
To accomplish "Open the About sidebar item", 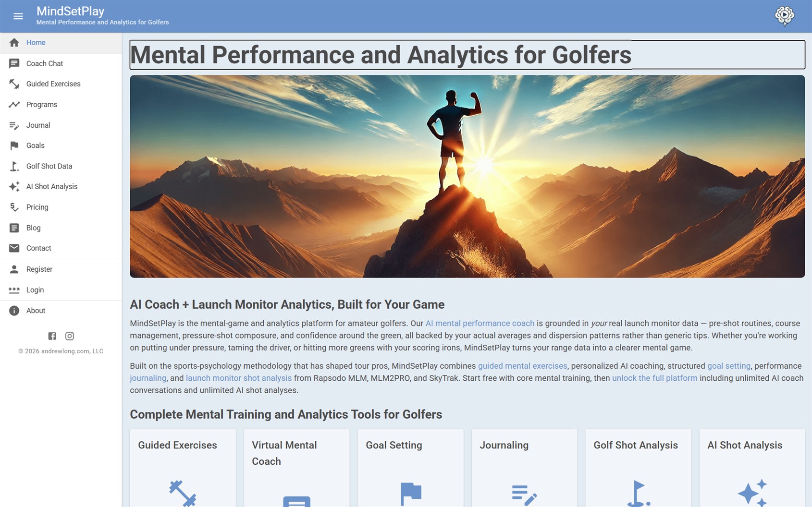I will point(61,311).
